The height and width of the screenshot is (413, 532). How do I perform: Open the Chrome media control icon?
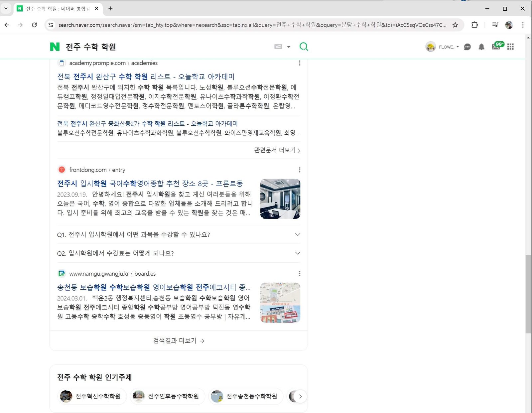pyautogui.click(x=495, y=25)
